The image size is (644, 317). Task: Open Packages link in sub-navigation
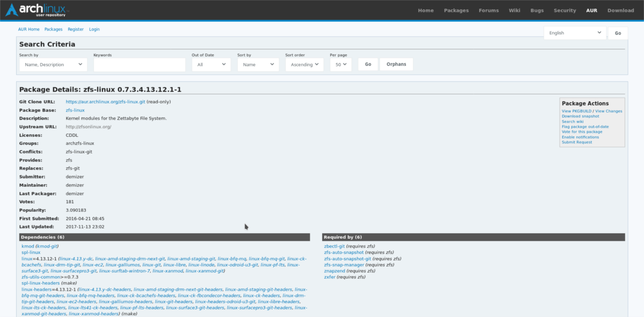point(53,29)
